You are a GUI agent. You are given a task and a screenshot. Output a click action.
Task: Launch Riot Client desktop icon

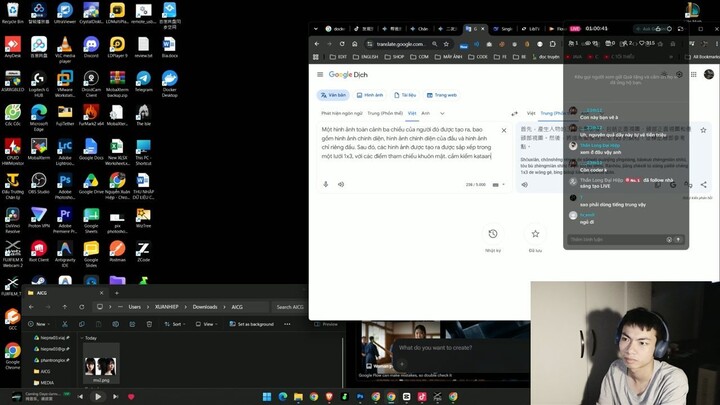coord(39,251)
